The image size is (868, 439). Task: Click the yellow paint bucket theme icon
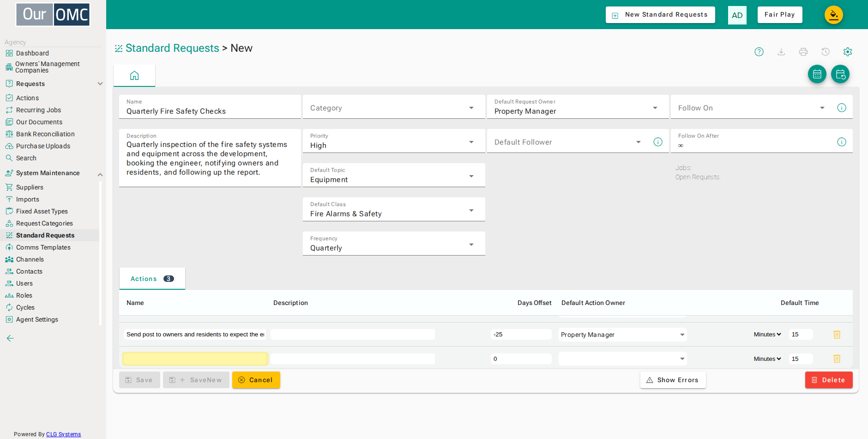tap(834, 15)
